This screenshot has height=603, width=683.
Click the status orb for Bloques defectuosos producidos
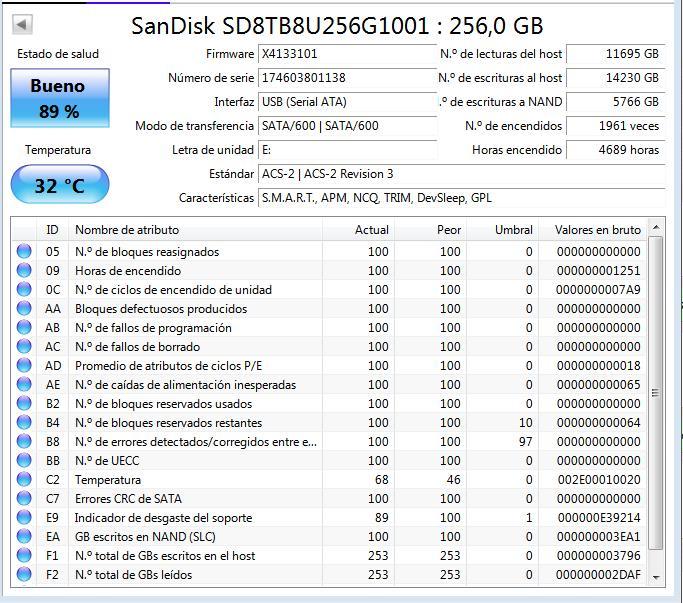(x=24, y=308)
